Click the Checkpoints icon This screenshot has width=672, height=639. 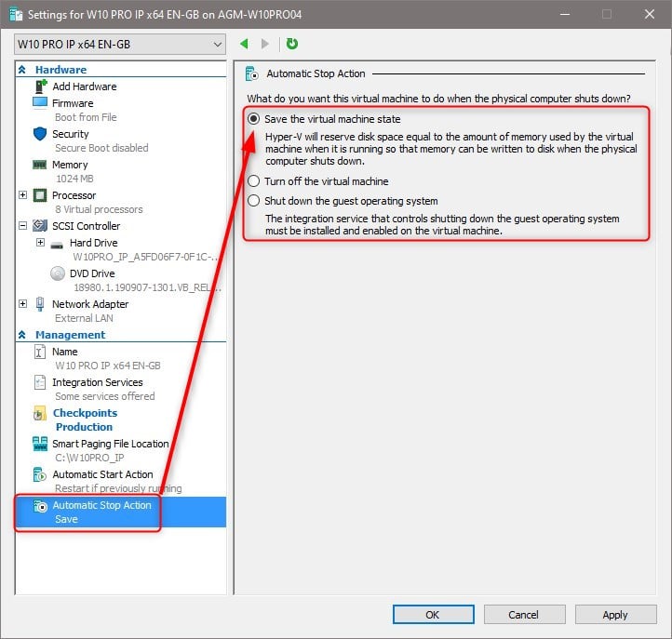(x=39, y=413)
